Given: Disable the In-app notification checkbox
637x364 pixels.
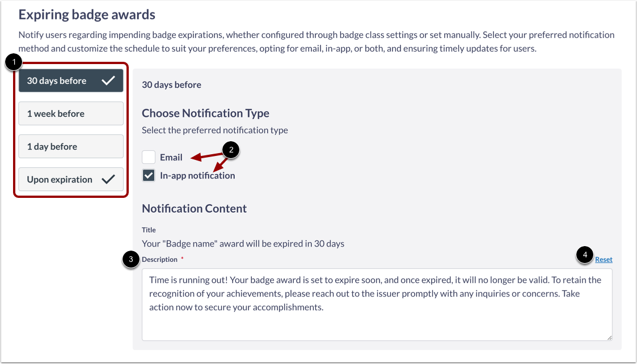Looking at the screenshot, I should 148,175.
